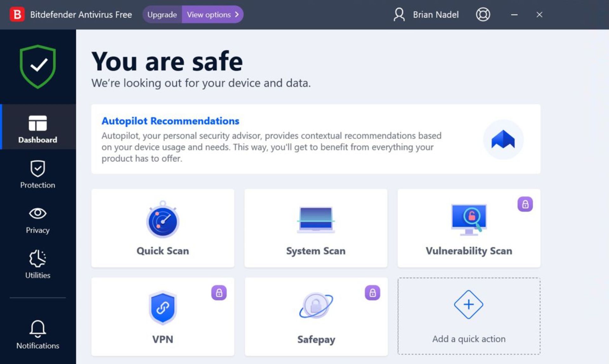Expand the View options menu
The height and width of the screenshot is (364, 609).
pyautogui.click(x=212, y=14)
